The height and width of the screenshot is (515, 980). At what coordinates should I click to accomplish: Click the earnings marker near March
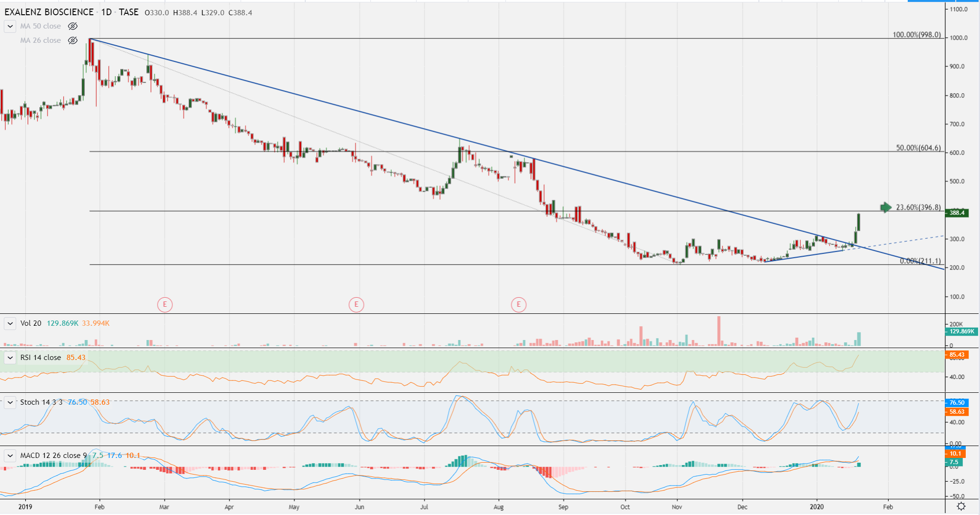(165, 304)
